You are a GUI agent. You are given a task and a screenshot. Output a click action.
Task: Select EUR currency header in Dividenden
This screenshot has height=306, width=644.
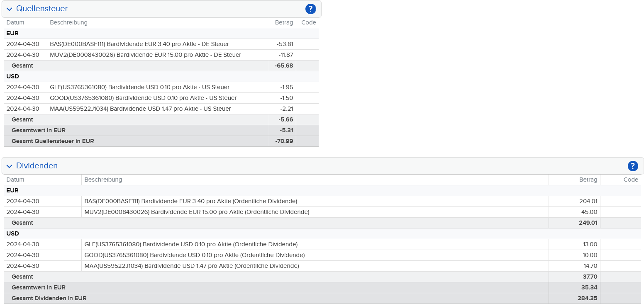click(x=12, y=190)
